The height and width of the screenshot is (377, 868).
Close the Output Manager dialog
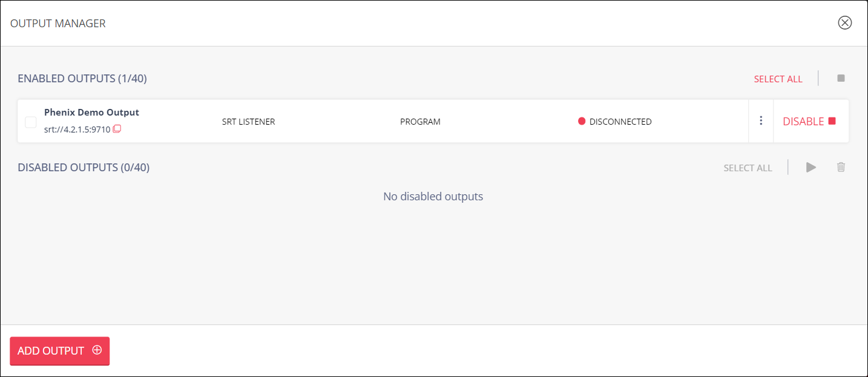tap(844, 23)
